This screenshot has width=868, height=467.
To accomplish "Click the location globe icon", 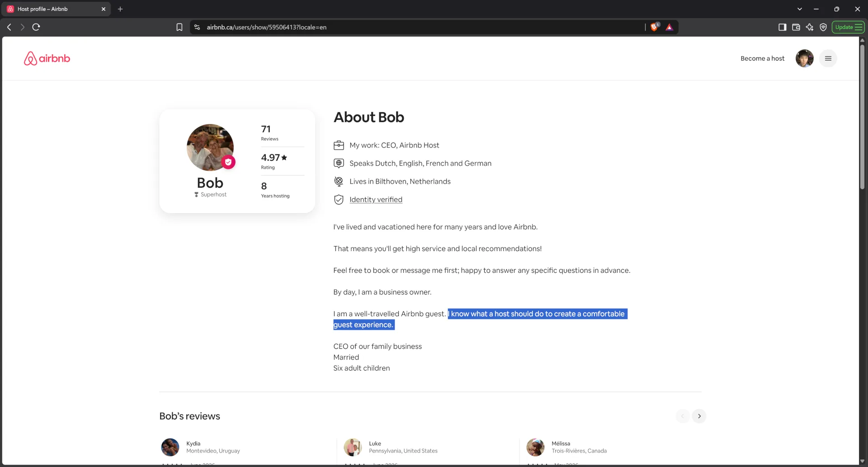I will pyautogui.click(x=339, y=181).
